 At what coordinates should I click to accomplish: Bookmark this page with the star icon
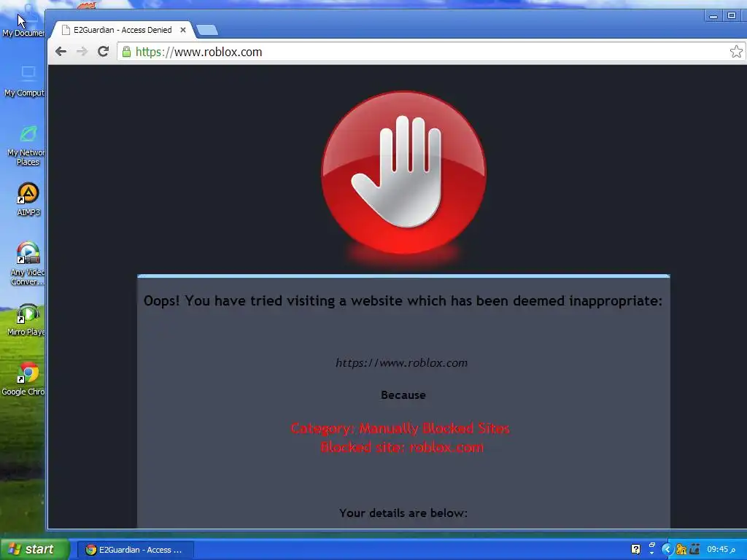tap(736, 52)
